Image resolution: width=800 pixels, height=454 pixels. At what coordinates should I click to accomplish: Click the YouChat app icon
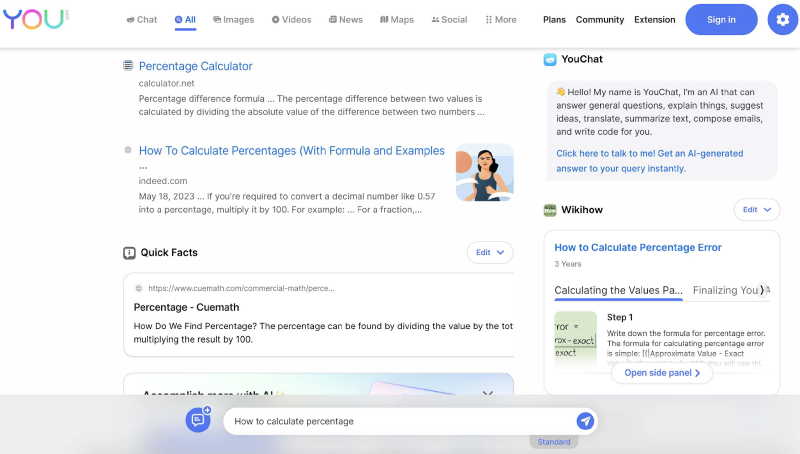550,59
